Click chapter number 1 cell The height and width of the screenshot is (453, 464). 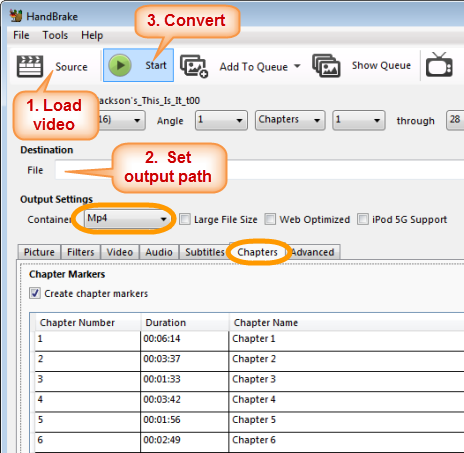[88, 341]
